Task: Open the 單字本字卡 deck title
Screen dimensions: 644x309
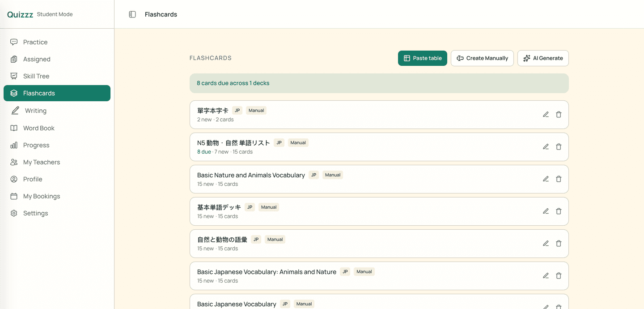Action: click(213, 111)
